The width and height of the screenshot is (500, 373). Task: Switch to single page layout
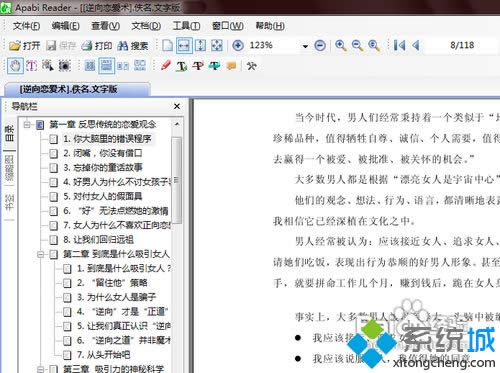click(x=90, y=66)
